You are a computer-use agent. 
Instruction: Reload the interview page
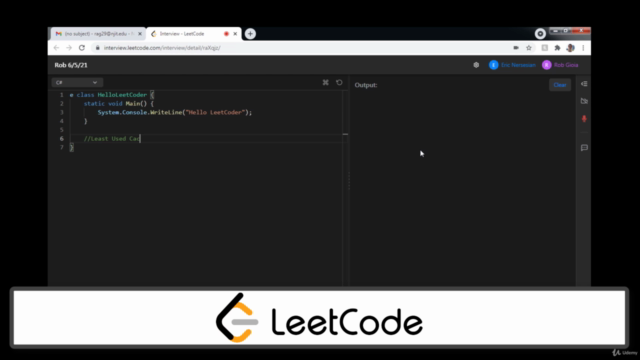(x=82, y=48)
